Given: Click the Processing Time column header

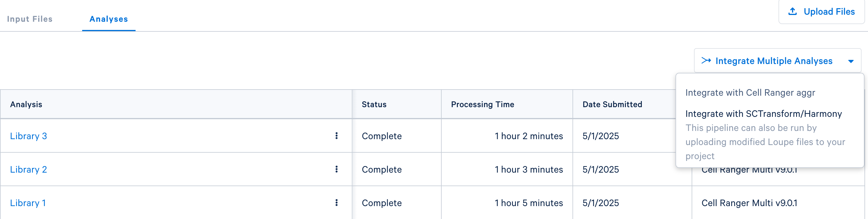Looking at the screenshot, I should click(x=482, y=105).
